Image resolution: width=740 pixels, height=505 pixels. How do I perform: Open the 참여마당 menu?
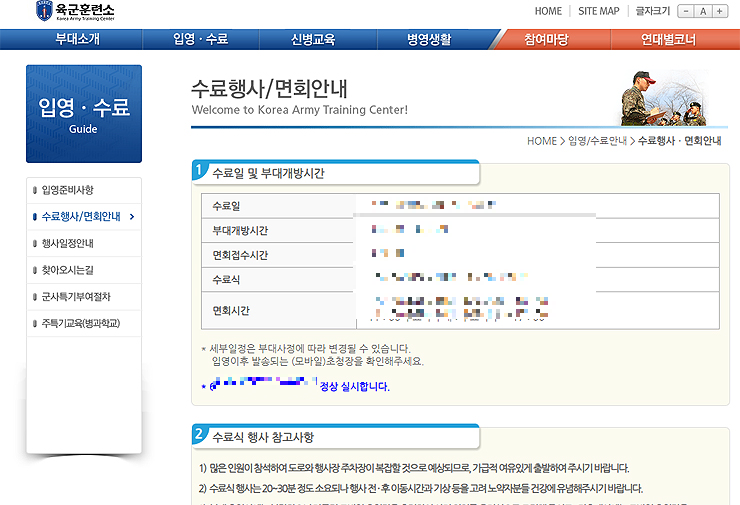click(x=547, y=39)
